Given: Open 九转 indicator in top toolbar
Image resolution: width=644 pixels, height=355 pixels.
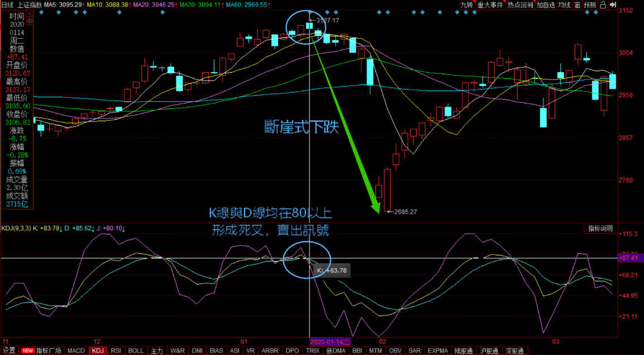Looking at the screenshot, I should (x=466, y=5).
